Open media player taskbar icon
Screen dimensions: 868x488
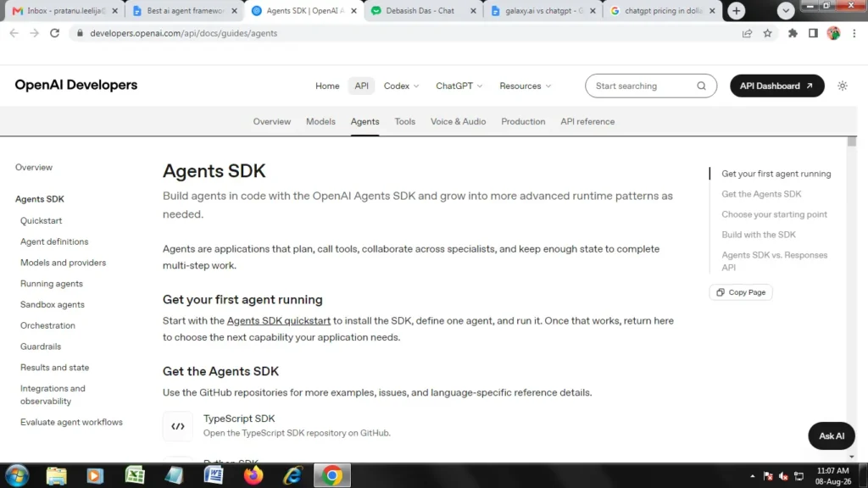point(95,475)
